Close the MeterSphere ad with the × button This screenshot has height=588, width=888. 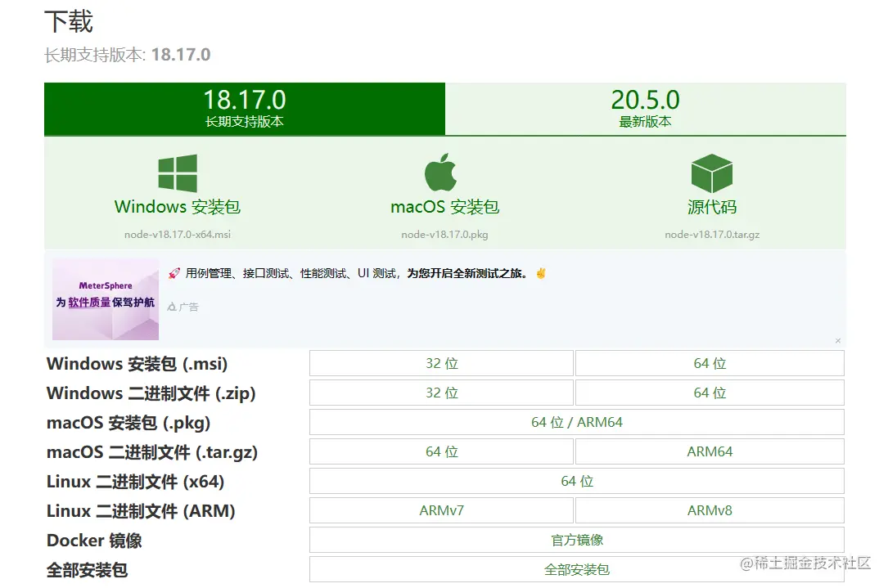838,340
